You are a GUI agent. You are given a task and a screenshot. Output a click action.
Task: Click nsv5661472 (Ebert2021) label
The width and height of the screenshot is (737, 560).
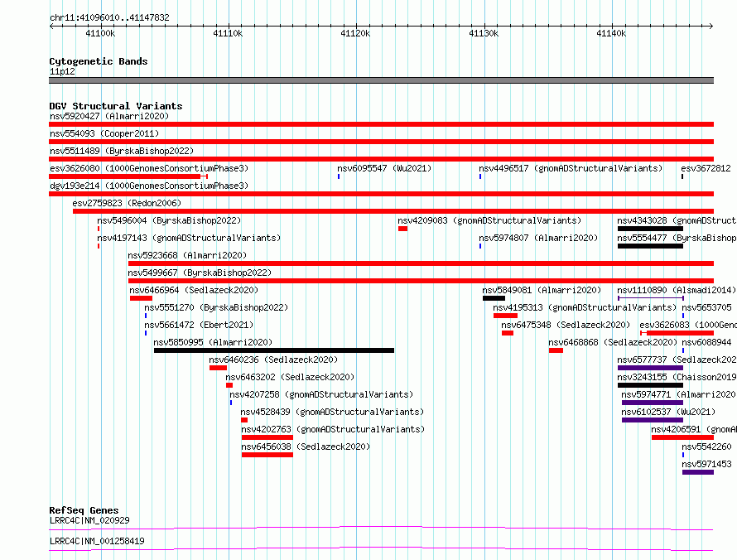(x=199, y=325)
